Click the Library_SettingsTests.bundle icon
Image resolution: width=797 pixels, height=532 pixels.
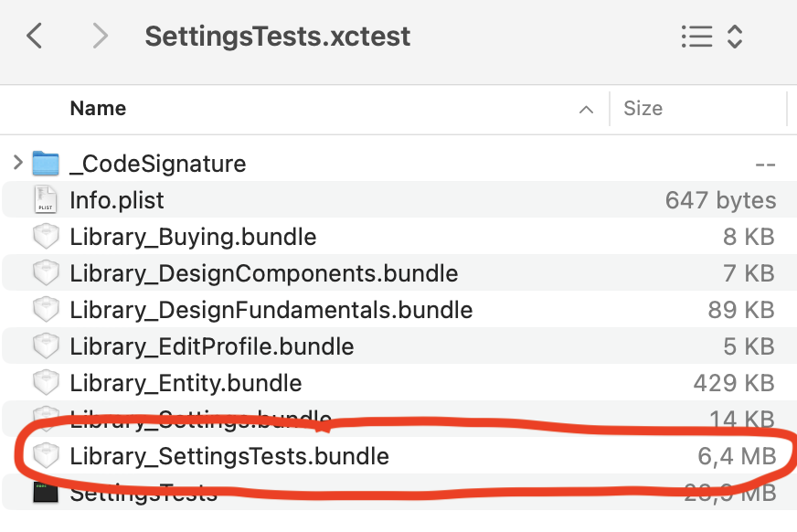click(x=46, y=456)
